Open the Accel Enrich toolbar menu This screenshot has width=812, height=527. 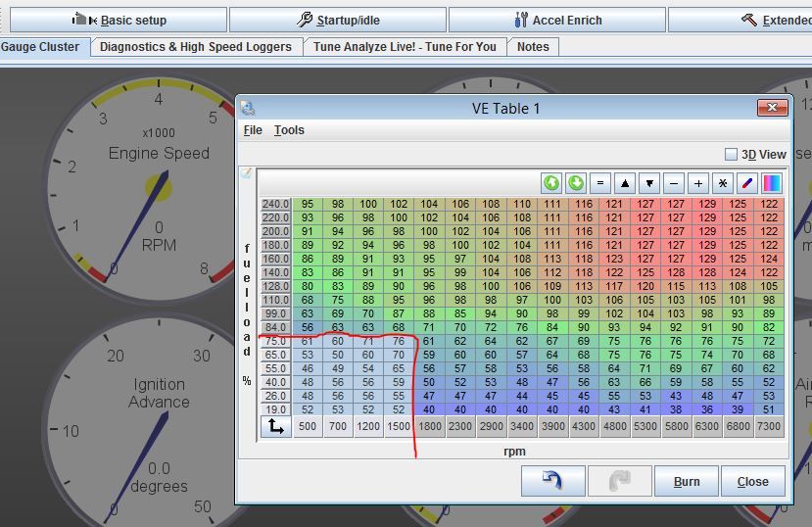click(557, 20)
